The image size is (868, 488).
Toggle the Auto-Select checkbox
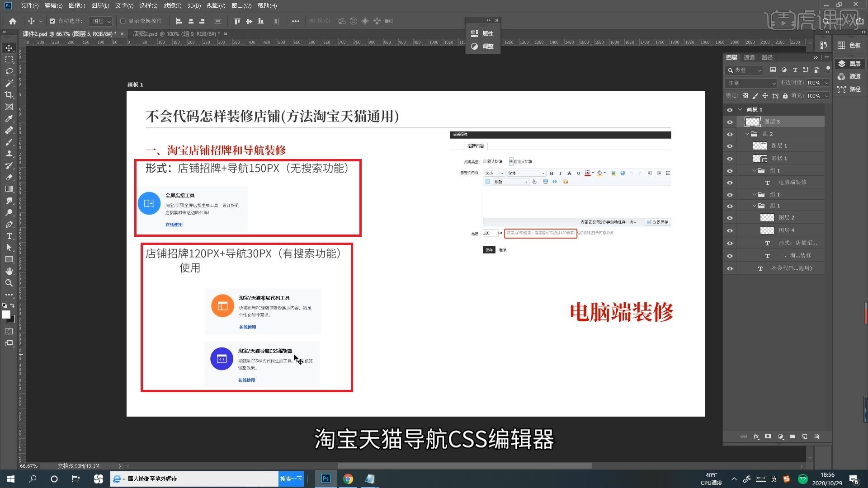click(52, 21)
